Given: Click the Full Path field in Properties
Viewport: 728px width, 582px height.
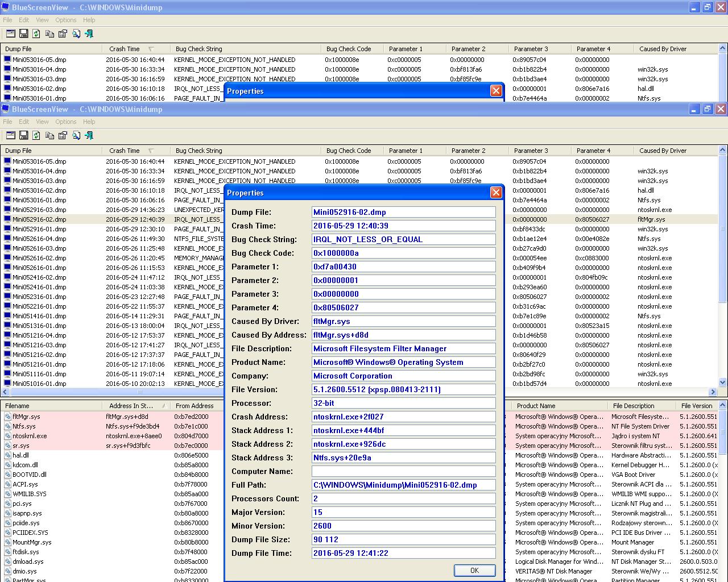Looking at the screenshot, I should point(403,485).
